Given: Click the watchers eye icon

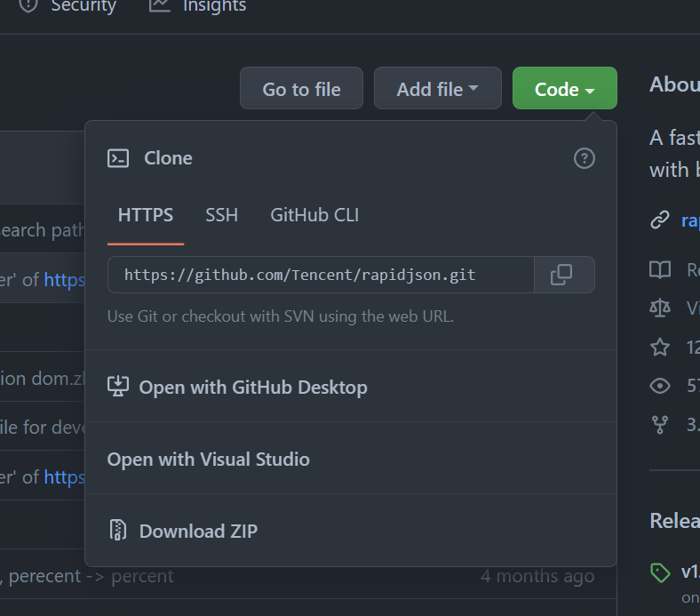Looking at the screenshot, I should (660, 386).
